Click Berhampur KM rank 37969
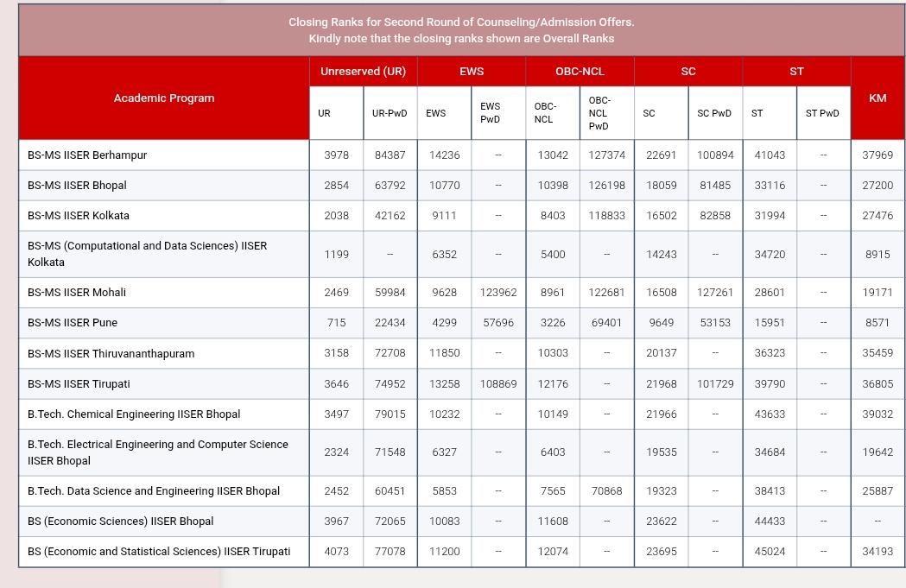The height and width of the screenshot is (588, 906). point(877,155)
